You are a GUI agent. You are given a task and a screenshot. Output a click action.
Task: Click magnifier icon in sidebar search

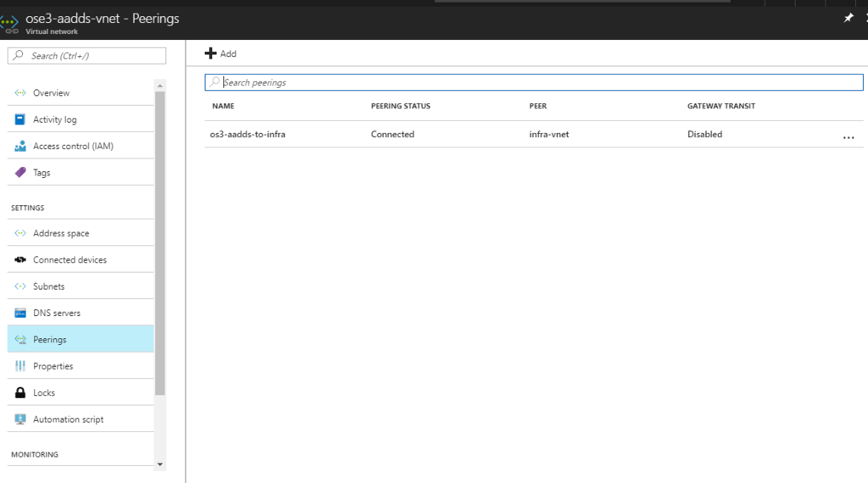click(x=19, y=55)
